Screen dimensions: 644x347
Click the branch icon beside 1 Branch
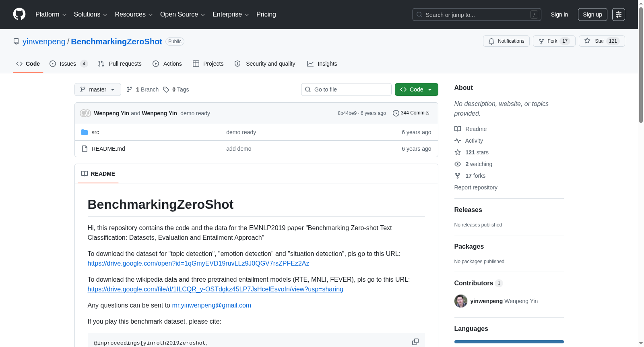pyautogui.click(x=130, y=89)
